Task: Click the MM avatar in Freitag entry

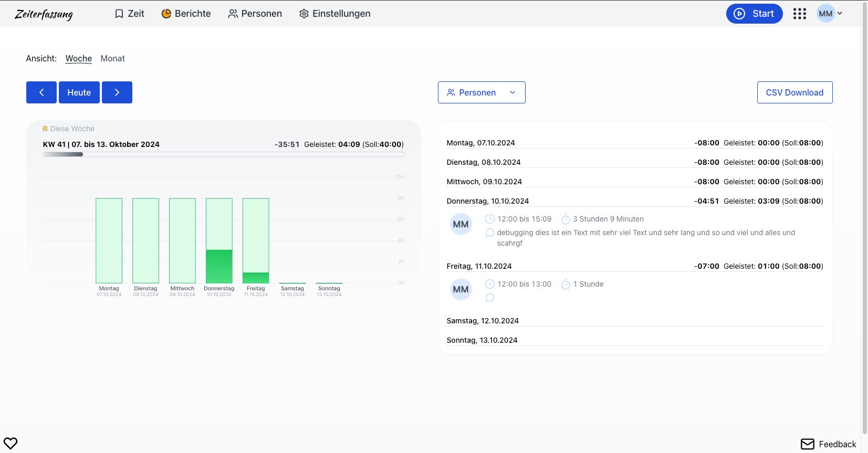Action: [x=461, y=289]
